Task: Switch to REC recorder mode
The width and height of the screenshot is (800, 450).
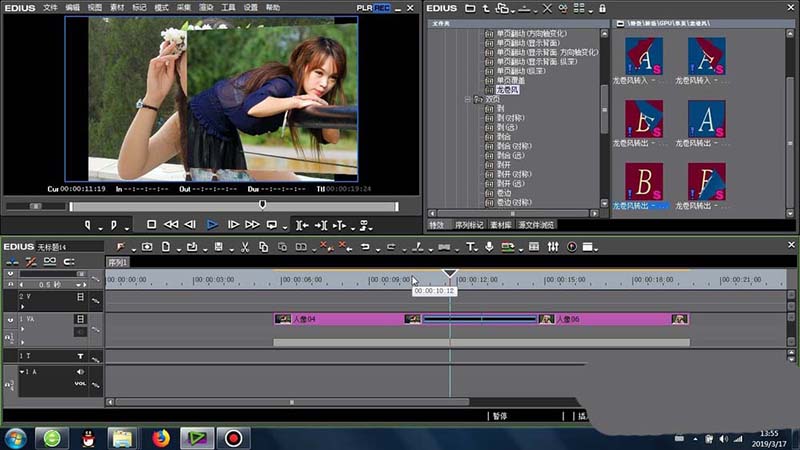Action: pos(382,8)
